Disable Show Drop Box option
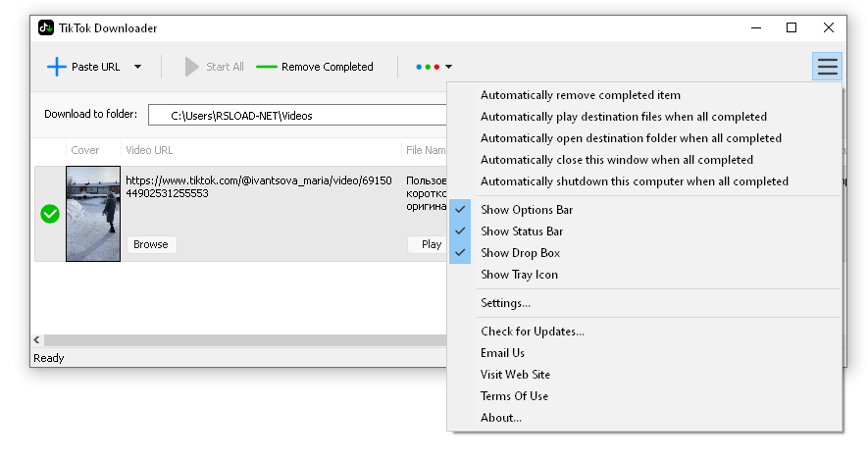868x461 pixels. click(x=520, y=253)
